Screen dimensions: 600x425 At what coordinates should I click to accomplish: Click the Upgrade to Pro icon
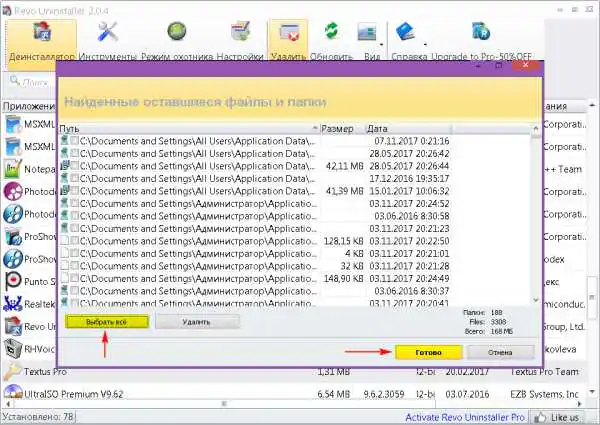[481, 31]
